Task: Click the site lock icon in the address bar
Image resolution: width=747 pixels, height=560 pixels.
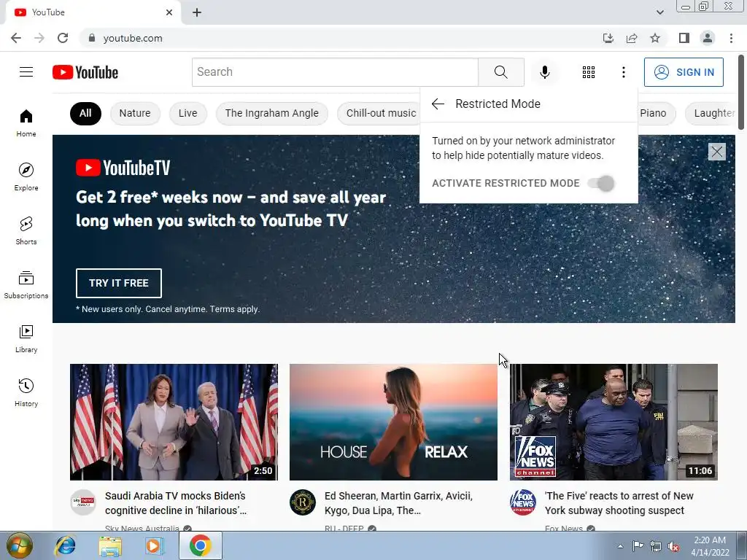Action: (92, 38)
